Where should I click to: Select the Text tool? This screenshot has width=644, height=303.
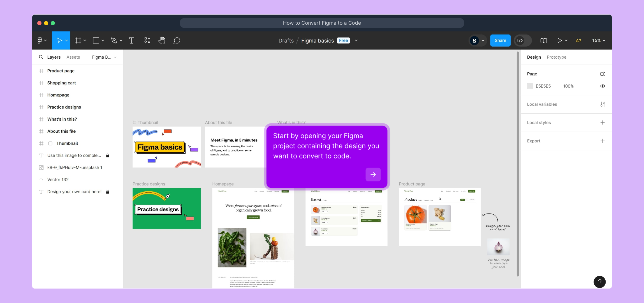point(131,40)
